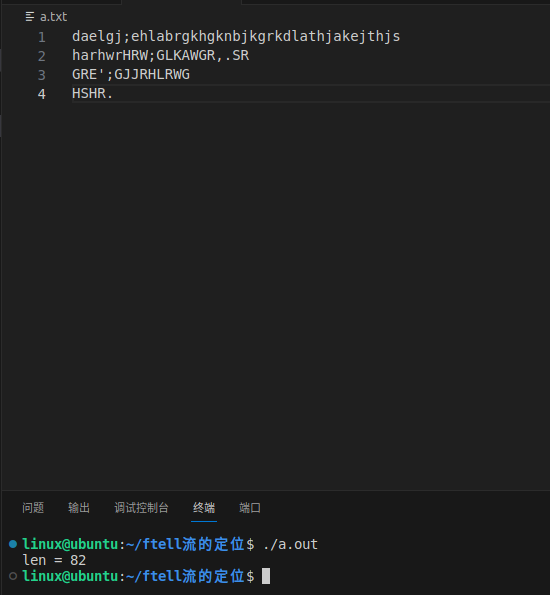Click the ./a.out command text in terminal
The width and height of the screenshot is (550, 595).
coord(290,544)
